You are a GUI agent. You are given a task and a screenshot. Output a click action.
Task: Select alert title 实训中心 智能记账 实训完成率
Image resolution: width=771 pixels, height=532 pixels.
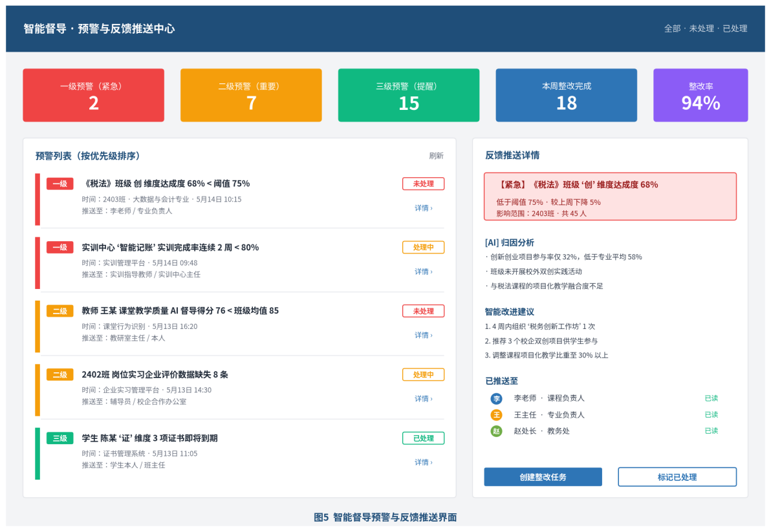[170, 248]
